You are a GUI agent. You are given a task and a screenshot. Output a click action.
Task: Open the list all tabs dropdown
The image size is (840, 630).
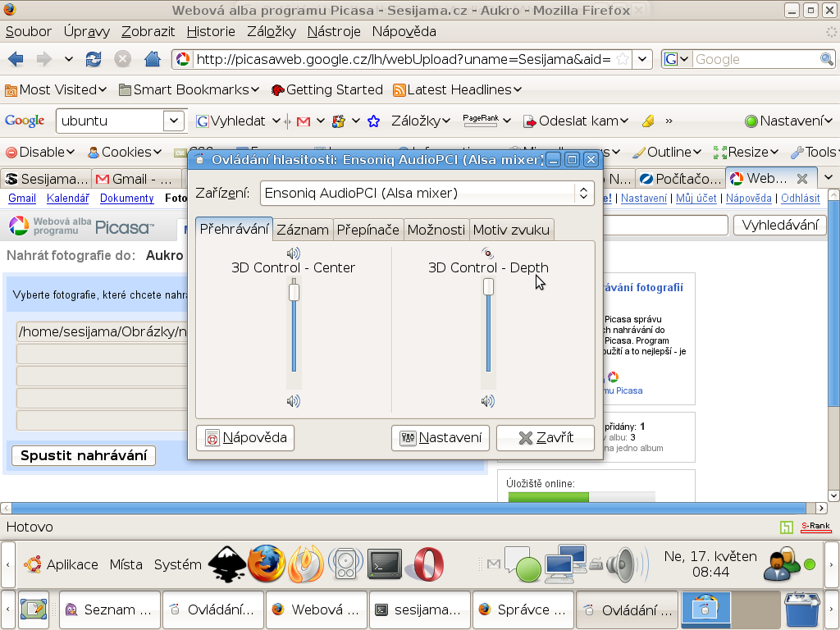(x=829, y=178)
